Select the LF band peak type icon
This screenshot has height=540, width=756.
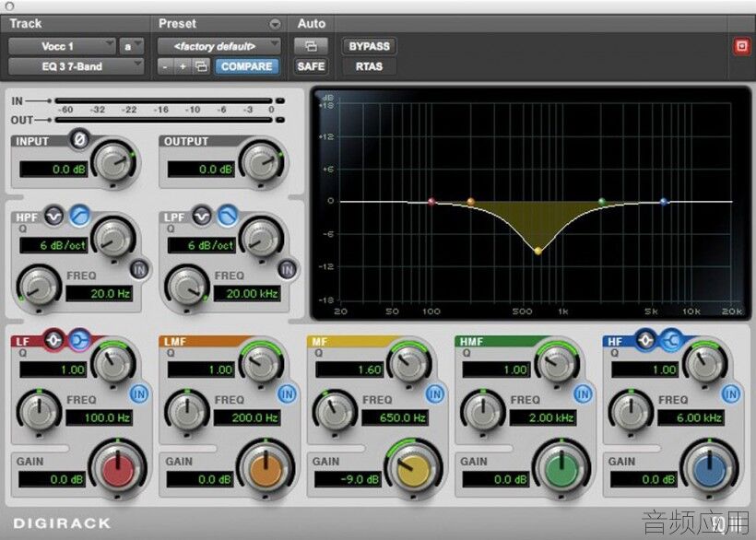53,340
